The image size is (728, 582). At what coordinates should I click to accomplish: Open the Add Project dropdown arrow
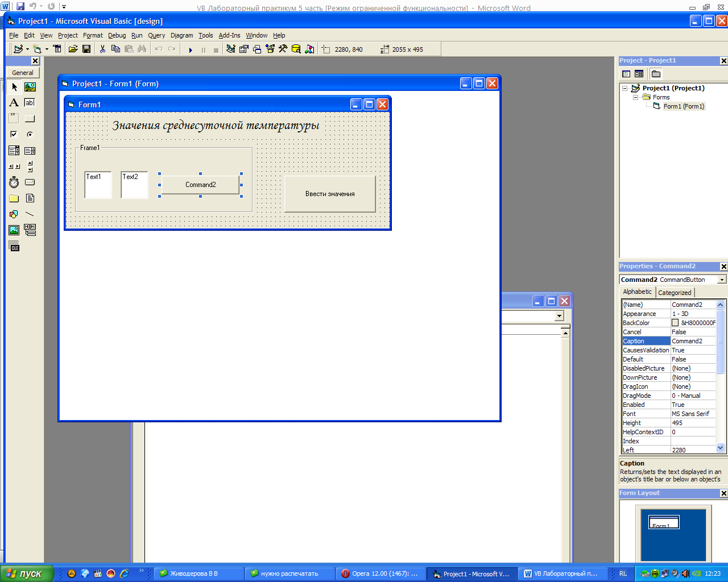click(27, 49)
